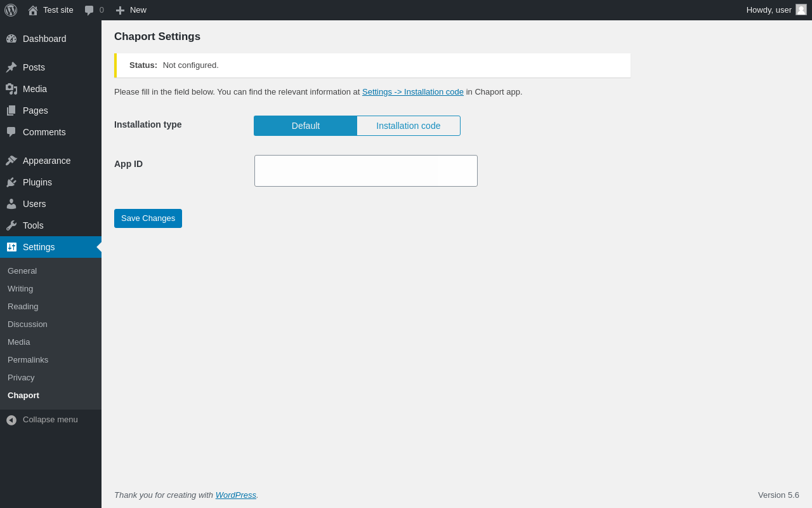Open the Howdy, user account menu
This screenshot has width=812, height=508.
pyautogui.click(x=769, y=10)
